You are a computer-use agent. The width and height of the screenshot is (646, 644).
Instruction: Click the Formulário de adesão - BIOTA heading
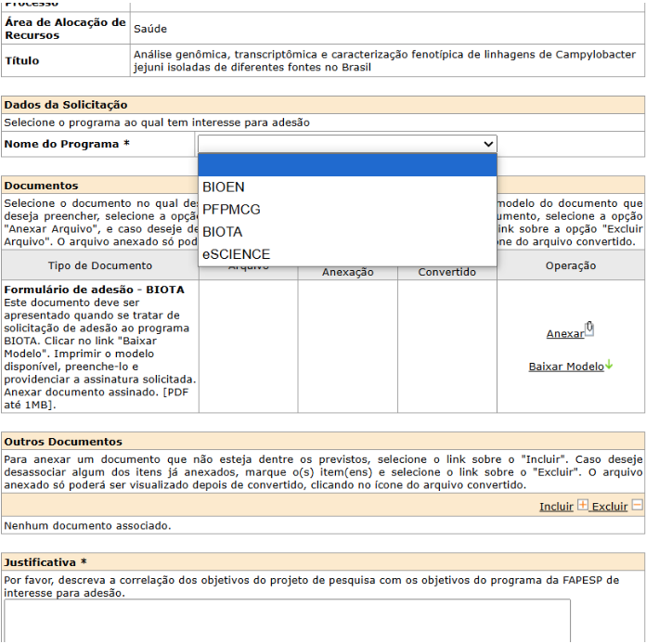click(x=94, y=290)
